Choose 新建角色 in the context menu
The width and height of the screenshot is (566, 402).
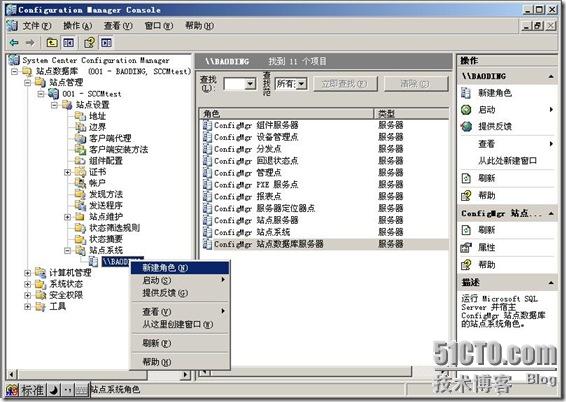tap(180, 268)
